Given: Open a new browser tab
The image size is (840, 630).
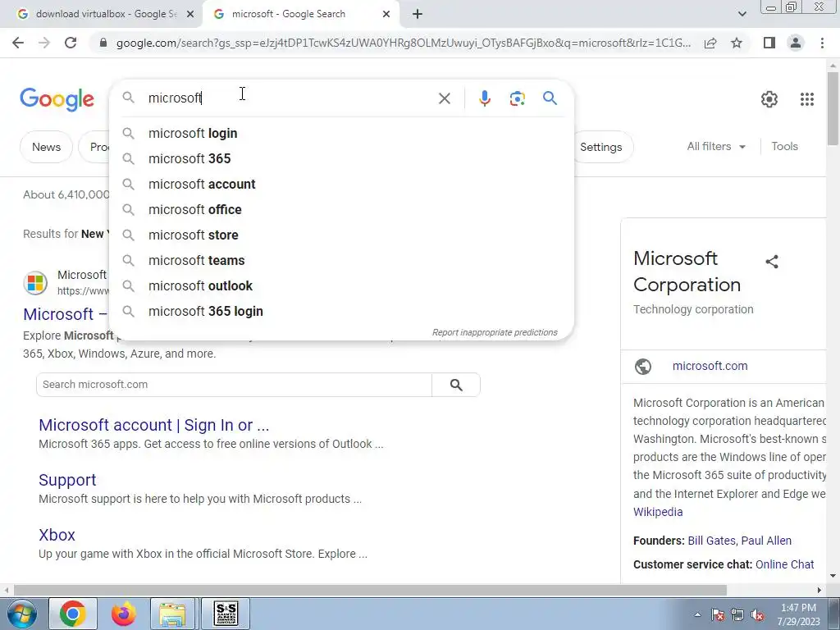Looking at the screenshot, I should pyautogui.click(x=418, y=15).
